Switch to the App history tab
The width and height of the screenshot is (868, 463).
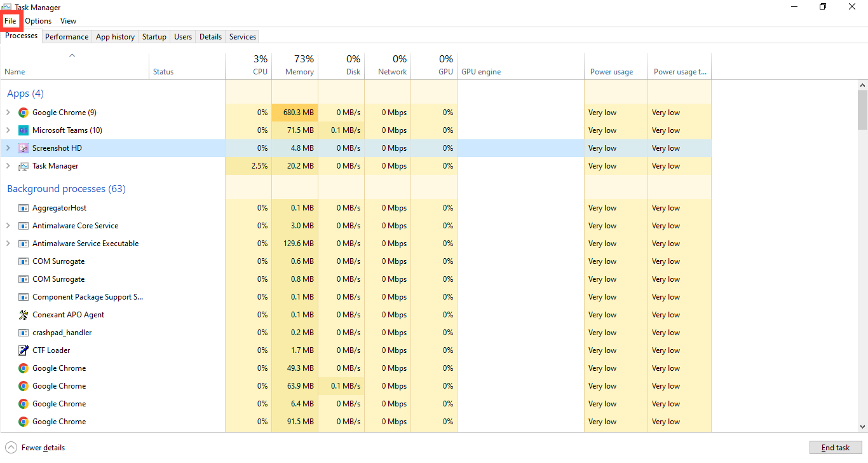click(115, 37)
